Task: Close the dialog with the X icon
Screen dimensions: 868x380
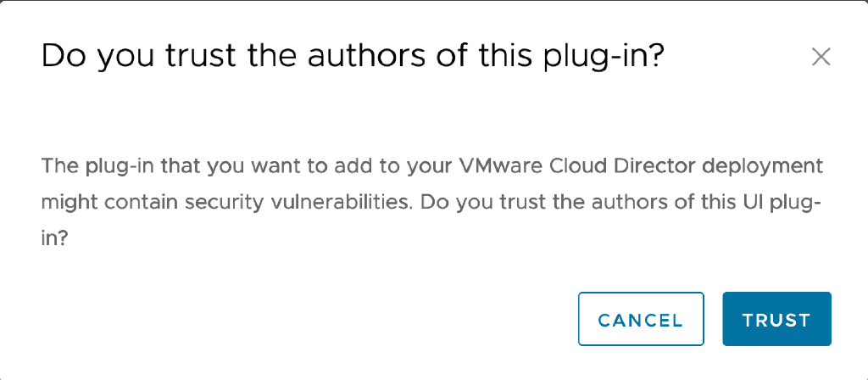Action: [821, 57]
